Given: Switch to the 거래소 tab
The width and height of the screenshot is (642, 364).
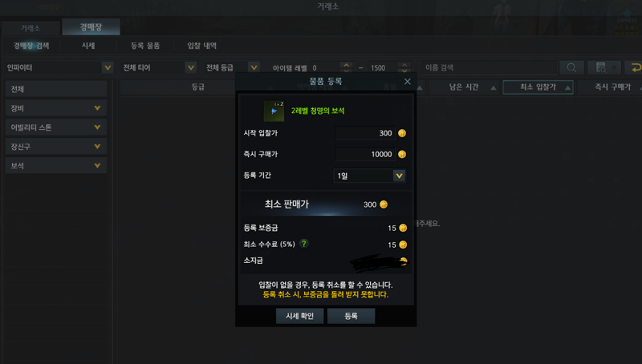Looking at the screenshot, I should point(30,28).
